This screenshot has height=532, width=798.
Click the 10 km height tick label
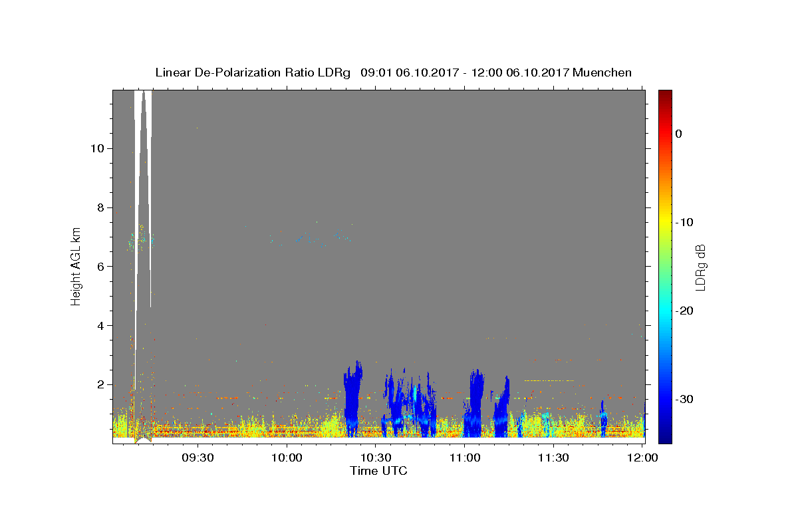(95, 148)
